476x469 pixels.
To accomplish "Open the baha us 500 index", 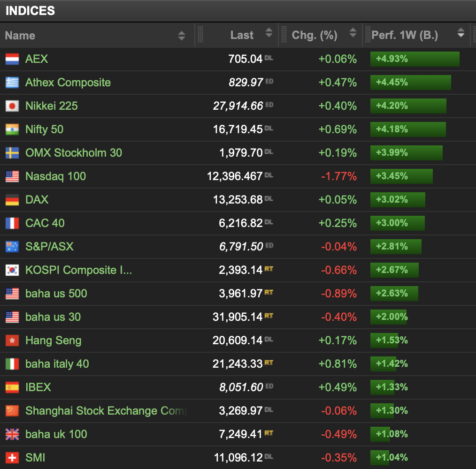I will point(56,293).
